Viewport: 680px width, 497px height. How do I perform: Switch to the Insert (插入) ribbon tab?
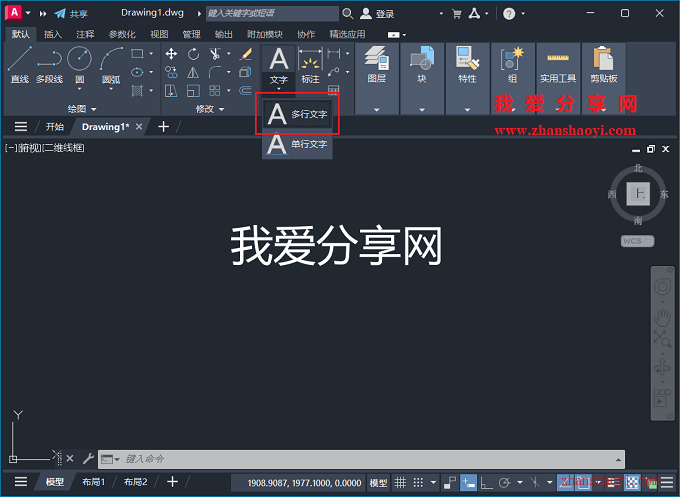pyautogui.click(x=52, y=33)
